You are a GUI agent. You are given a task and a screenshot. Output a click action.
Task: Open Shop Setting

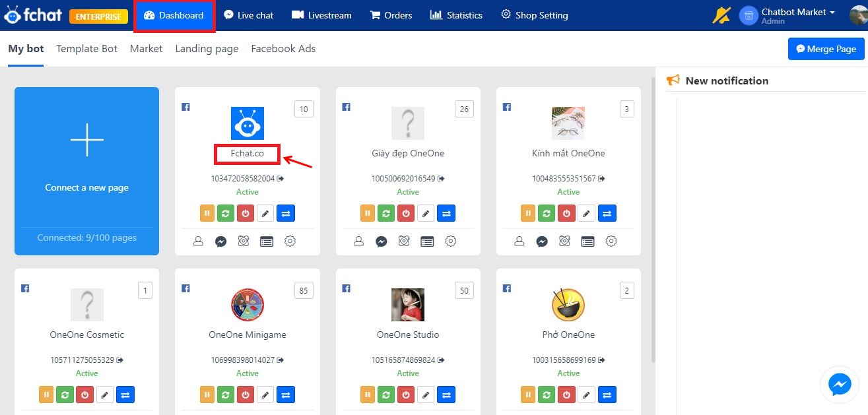coord(534,15)
